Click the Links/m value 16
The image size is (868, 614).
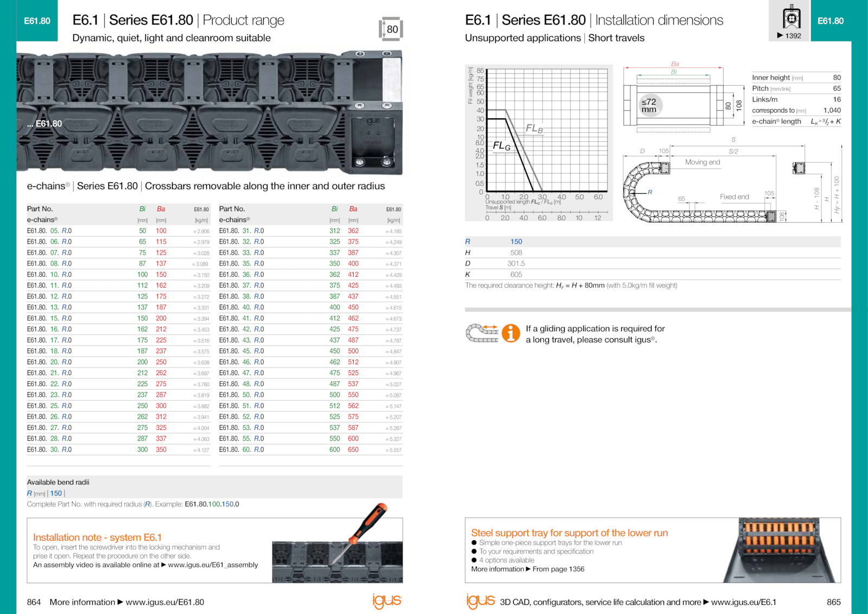point(837,99)
